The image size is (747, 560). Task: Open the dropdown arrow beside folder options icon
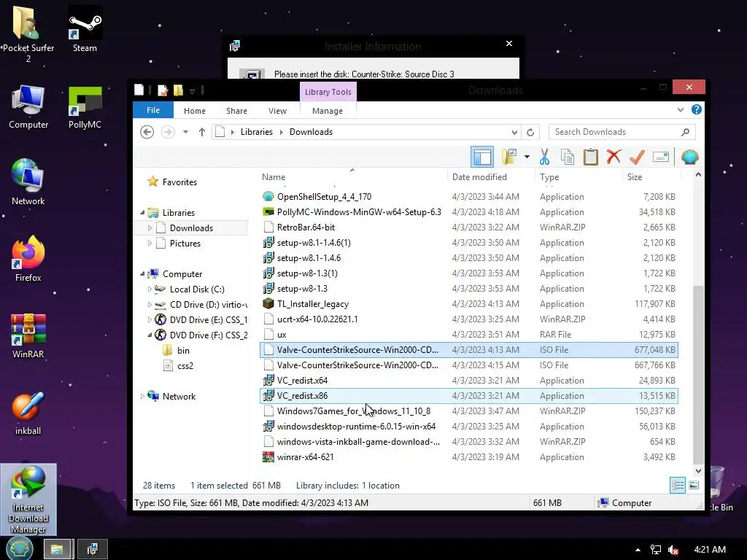pos(527,157)
